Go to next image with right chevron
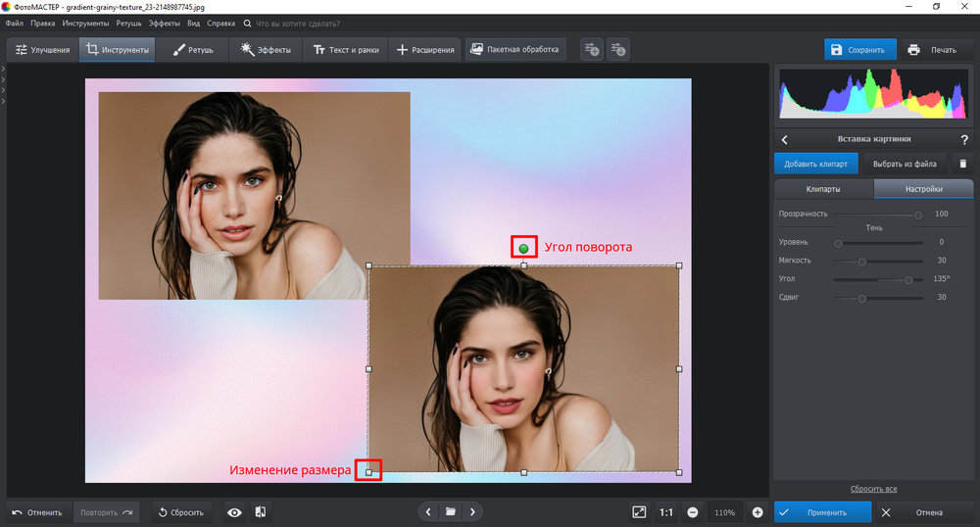Viewport: 980px width, 527px height. click(472, 511)
